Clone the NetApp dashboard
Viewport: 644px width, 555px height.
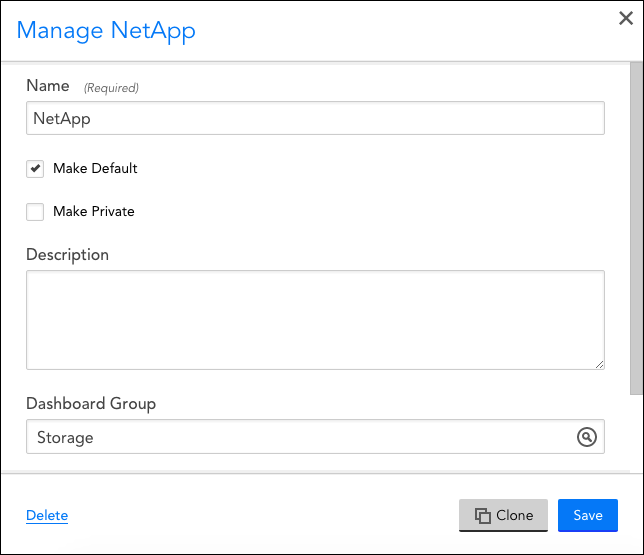click(503, 516)
